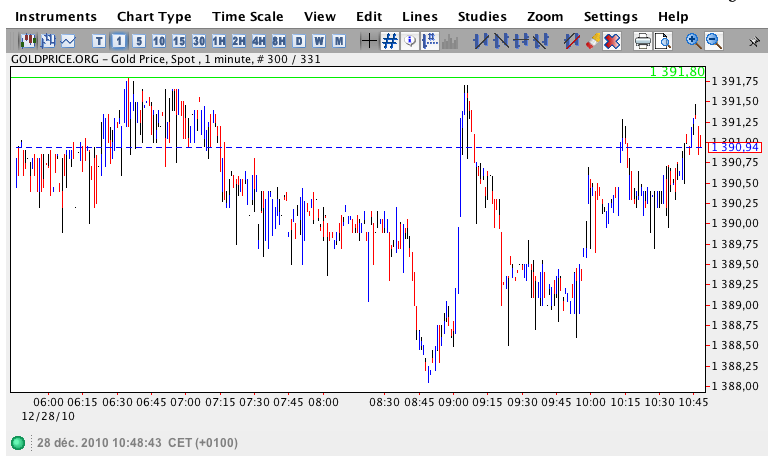This screenshot has width=776, height=463.
Task: Switch to the 1H time scale
Action: [x=219, y=41]
